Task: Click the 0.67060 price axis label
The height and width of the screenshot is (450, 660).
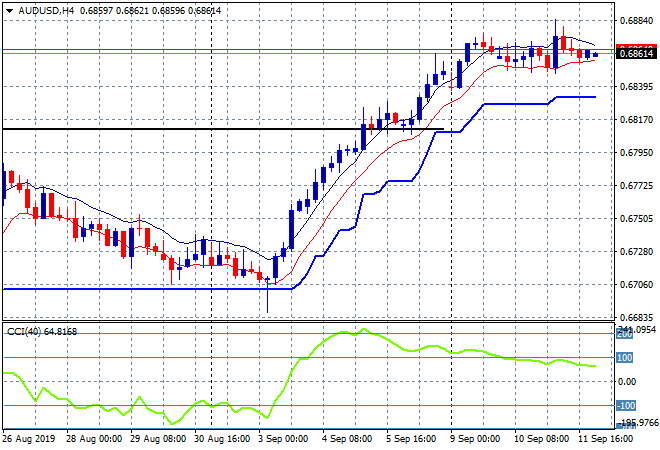Action: 636,285
